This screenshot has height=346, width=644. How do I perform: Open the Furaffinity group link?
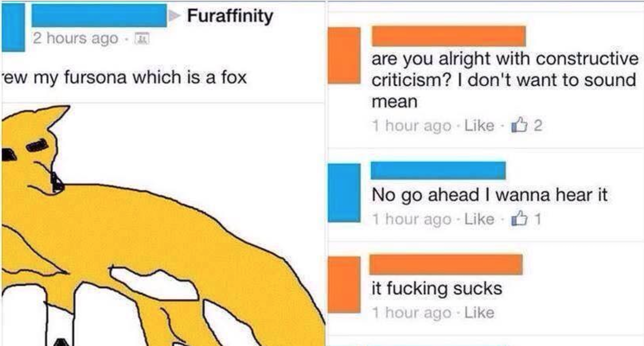coord(230,16)
